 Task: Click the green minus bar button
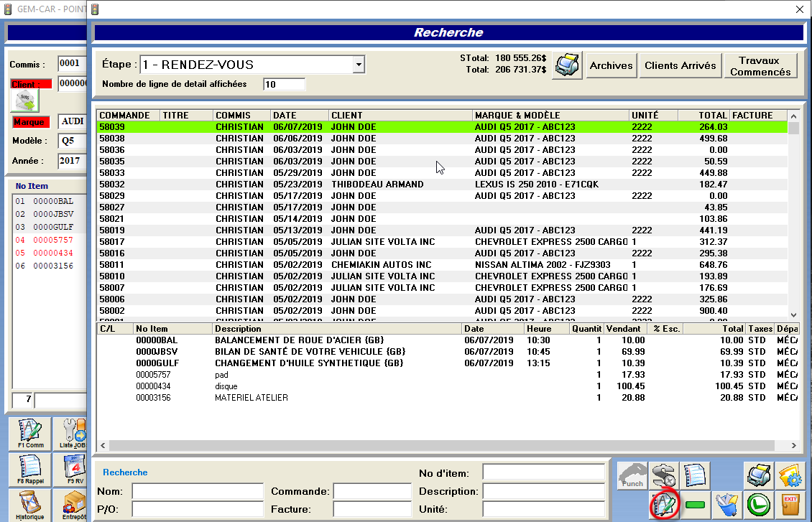pyautogui.click(x=695, y=505)
